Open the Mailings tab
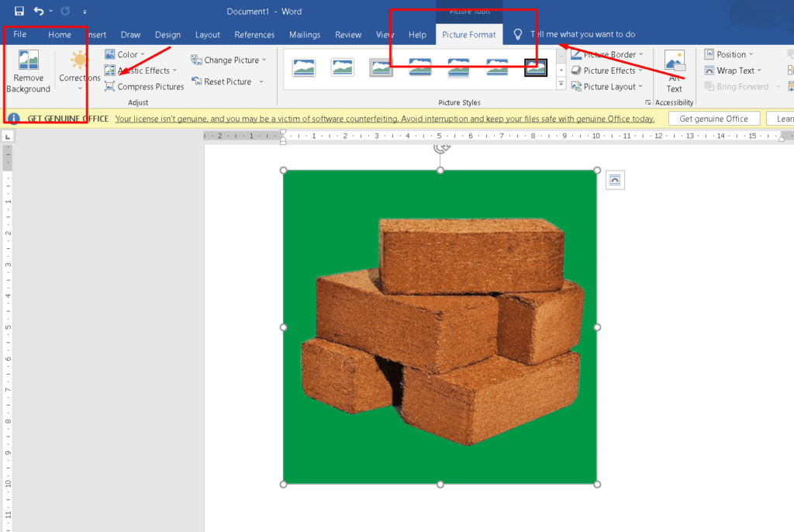 [305, 35]
